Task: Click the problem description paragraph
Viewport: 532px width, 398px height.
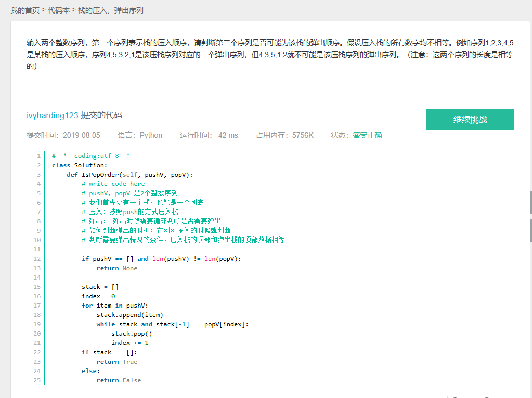Action: [x=270, y=54]
